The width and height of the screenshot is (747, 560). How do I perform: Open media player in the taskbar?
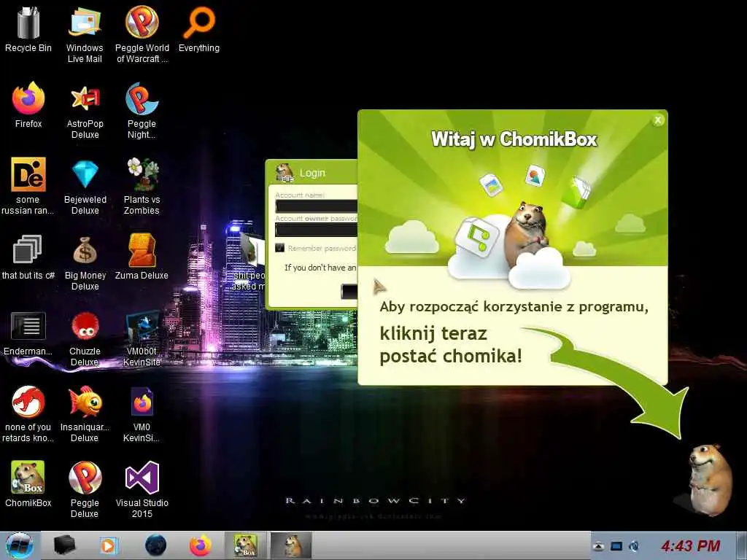[109, 545]
